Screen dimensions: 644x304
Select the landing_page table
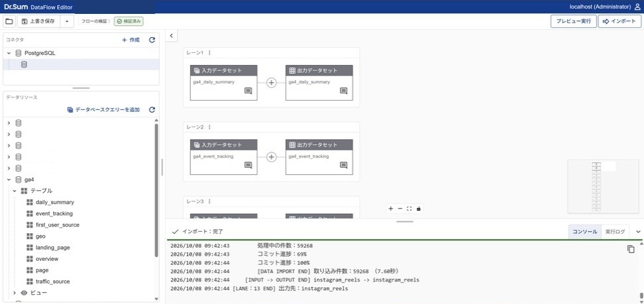[52, 247]
